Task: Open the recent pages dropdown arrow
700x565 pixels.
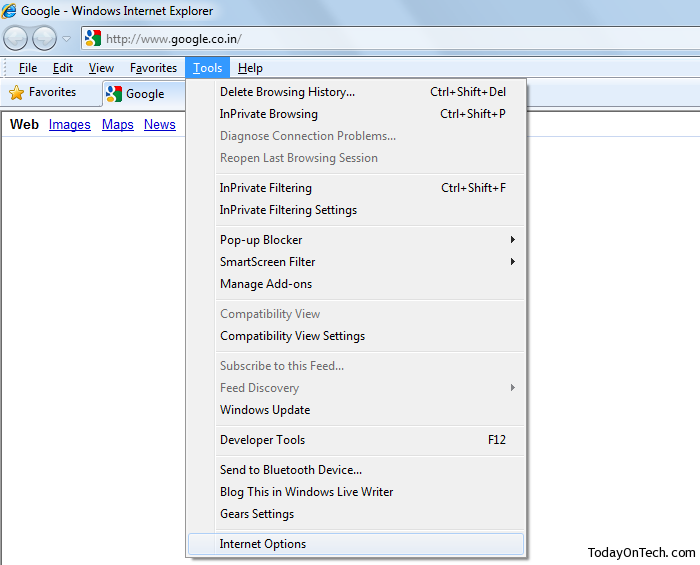Action: pyautogui.click(x=67, y=39)
